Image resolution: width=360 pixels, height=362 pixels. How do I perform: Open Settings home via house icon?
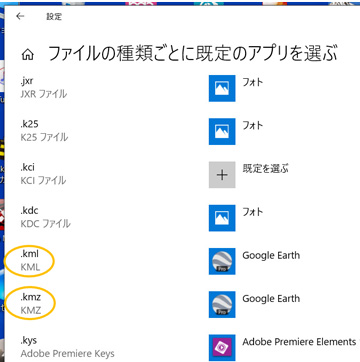tap(27, 55)
